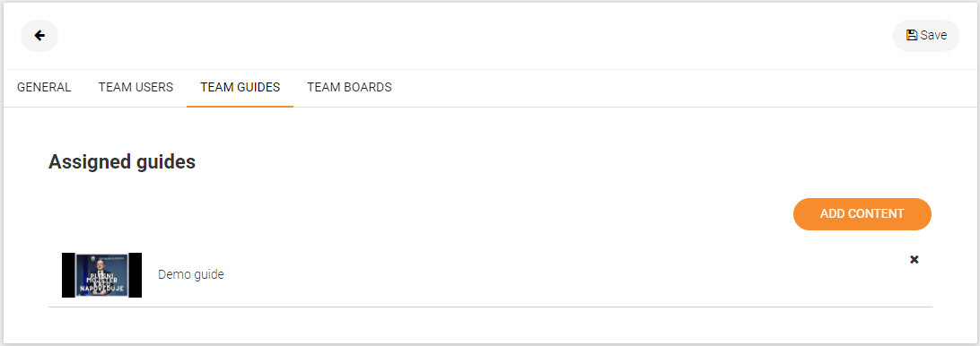
Task: Add a new guide to this team
Action: coord(862,213)
